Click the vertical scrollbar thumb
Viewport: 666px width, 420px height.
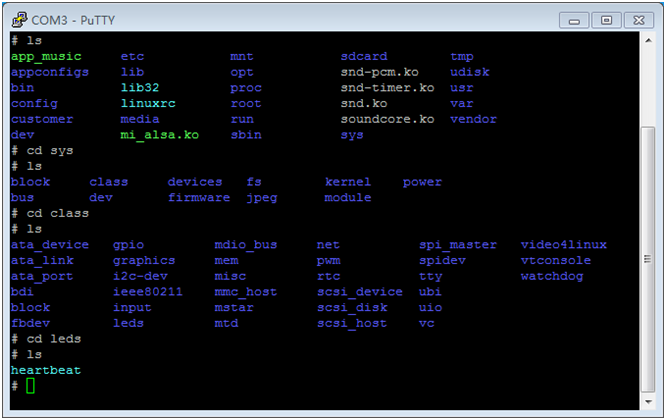click(x=648, y=259)
